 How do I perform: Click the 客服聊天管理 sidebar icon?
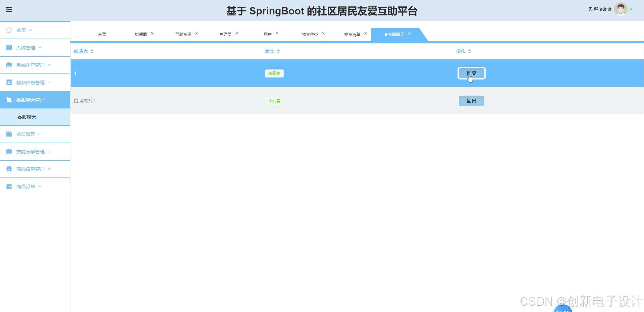tap(9, 100)
